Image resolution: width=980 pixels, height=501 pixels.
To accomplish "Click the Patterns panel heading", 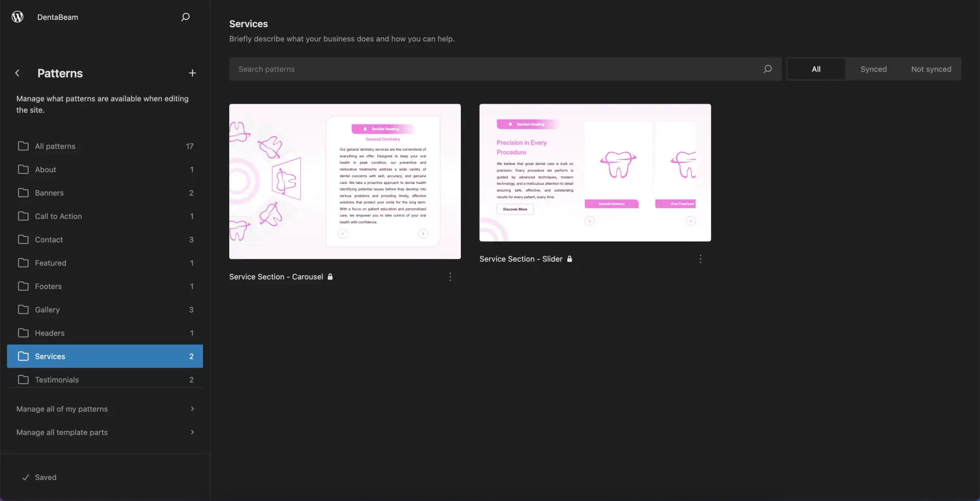I will [x=60, y=73].
